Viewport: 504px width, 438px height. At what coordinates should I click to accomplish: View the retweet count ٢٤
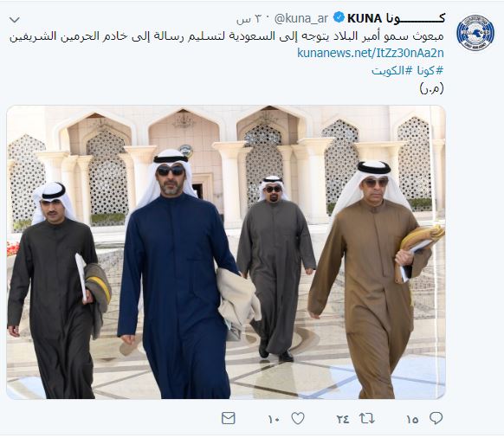343,419
